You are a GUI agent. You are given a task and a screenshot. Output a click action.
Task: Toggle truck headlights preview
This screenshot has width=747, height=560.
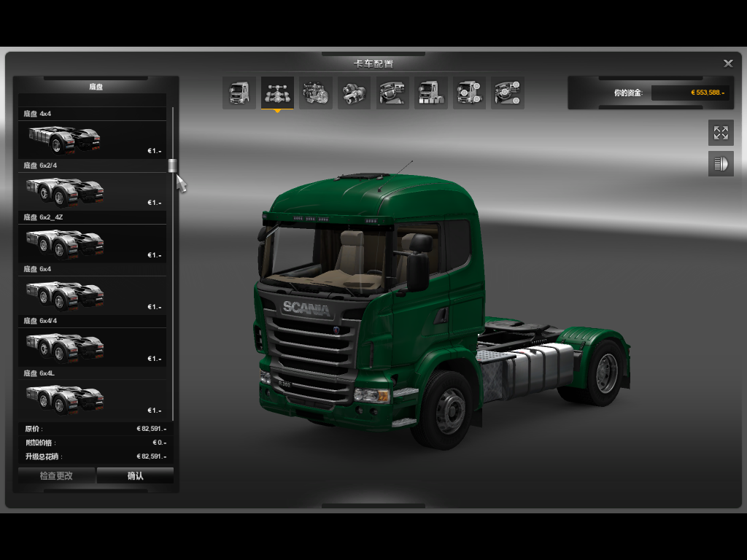(721, 164)
